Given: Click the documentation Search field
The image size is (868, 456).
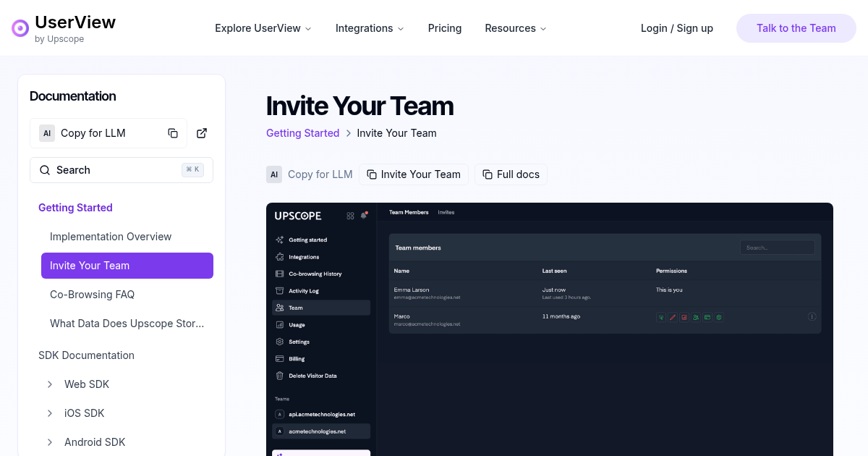Looking at the screenshot, I should (x=122, y=170).
